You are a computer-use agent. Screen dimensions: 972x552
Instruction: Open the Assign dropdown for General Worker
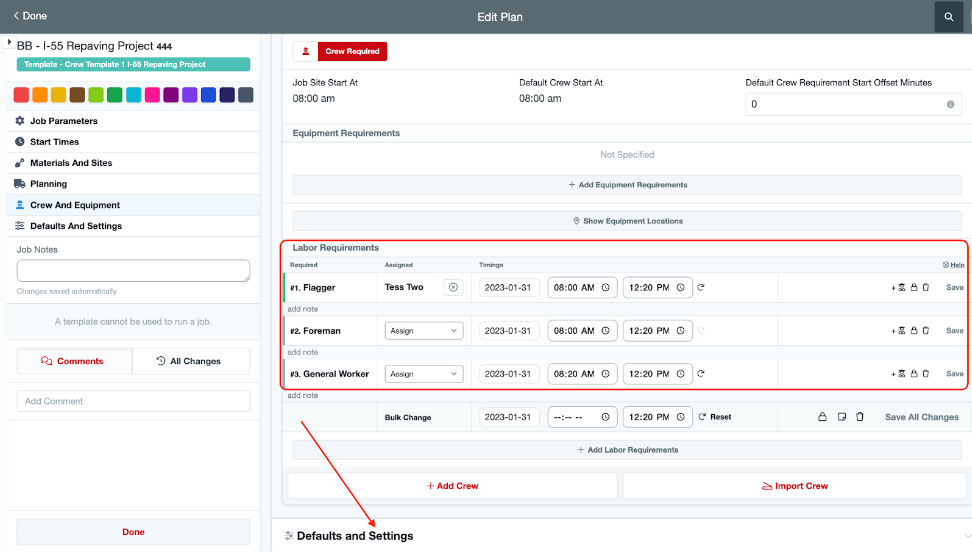424,374
